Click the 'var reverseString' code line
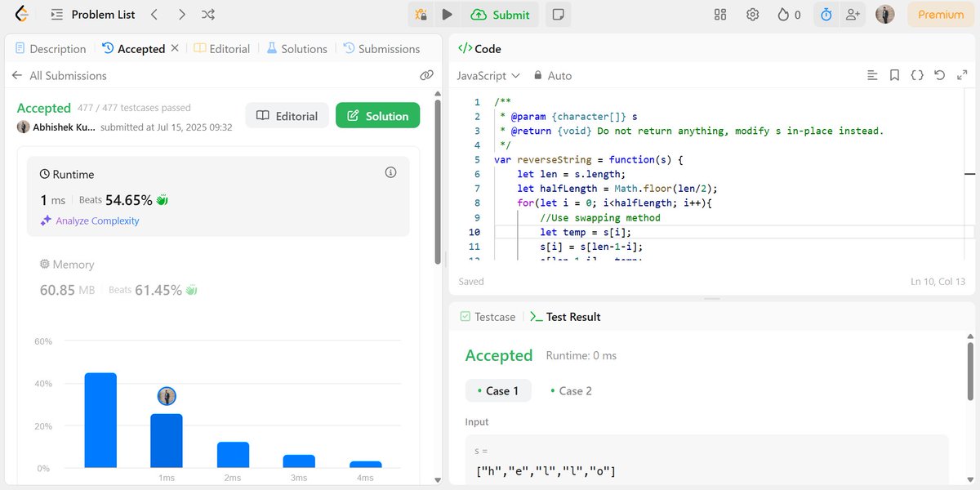 click(588, 159)
